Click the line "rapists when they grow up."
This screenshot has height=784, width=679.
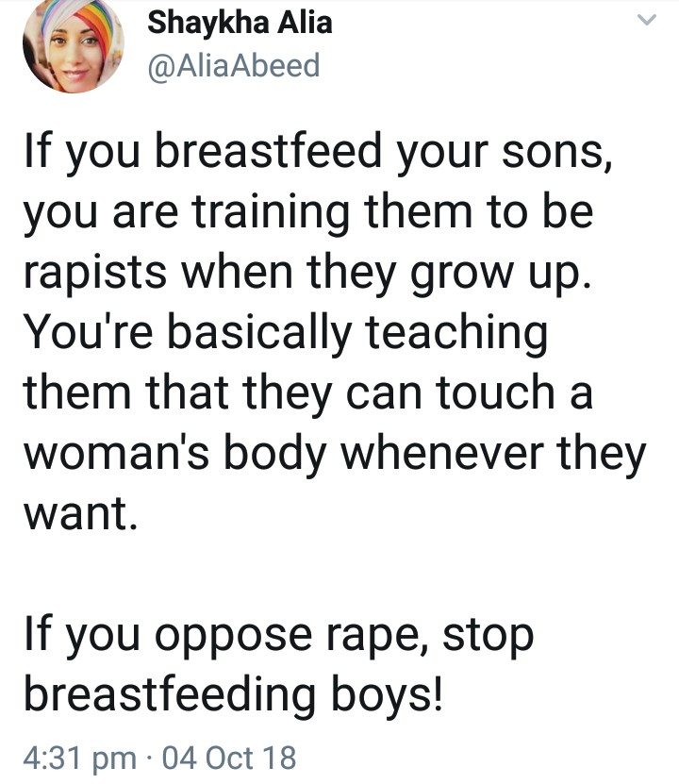pyautogui.click(x=298, y=273)
